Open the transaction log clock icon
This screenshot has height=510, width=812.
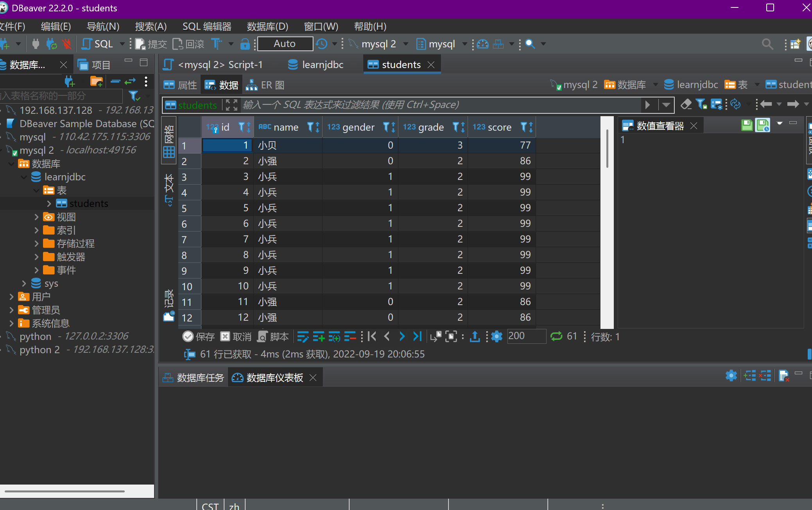coord(321,44)
